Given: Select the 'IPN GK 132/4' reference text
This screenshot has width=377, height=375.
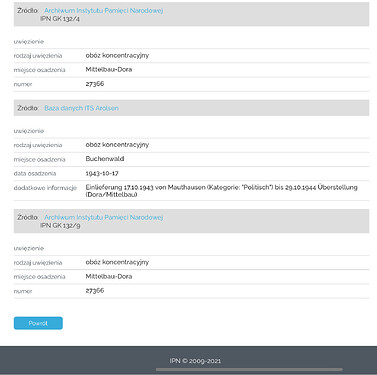Looking at the screenshot, I should (x=60, y=19).
